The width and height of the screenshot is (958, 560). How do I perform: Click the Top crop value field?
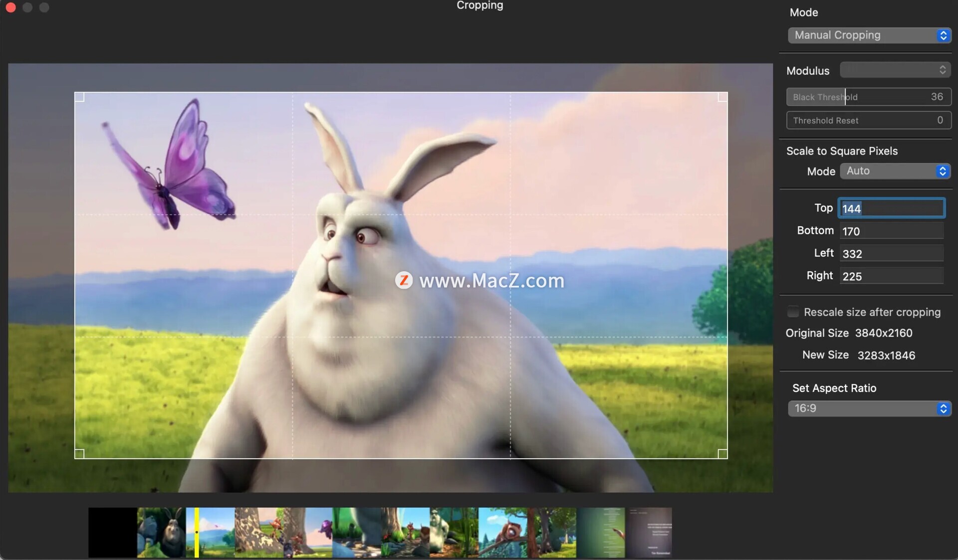click(x=891, y=208)
